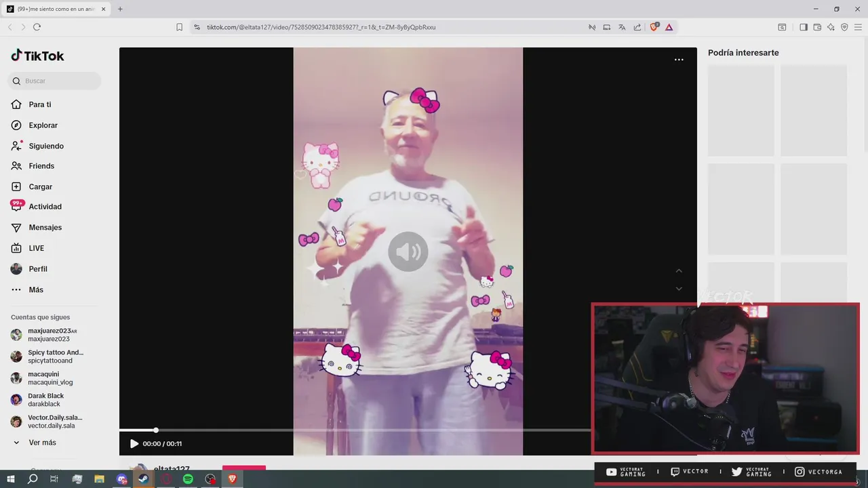Click Cargar to upload a video
This screenshot has width=868, height=488.
[31, 186]
